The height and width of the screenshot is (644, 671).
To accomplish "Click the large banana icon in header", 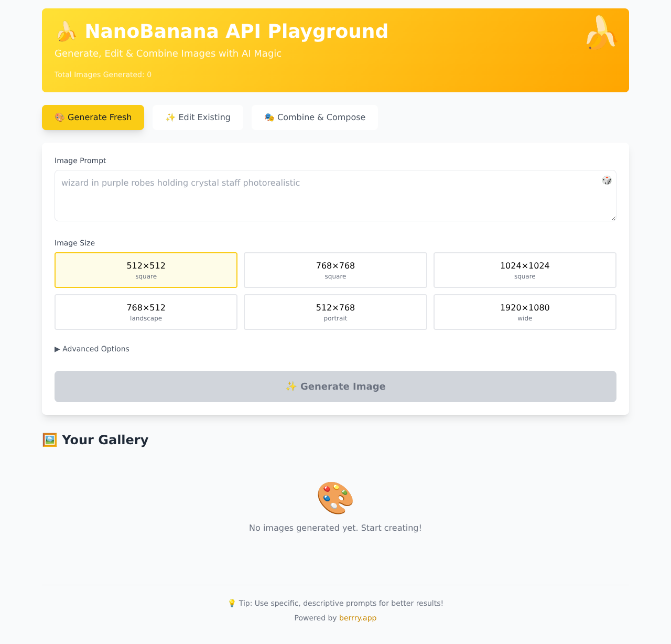I will [601, 33].
